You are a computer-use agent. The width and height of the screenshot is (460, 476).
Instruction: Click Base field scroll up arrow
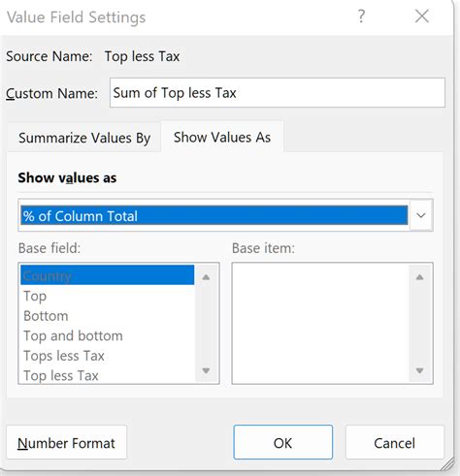(206, 277)
